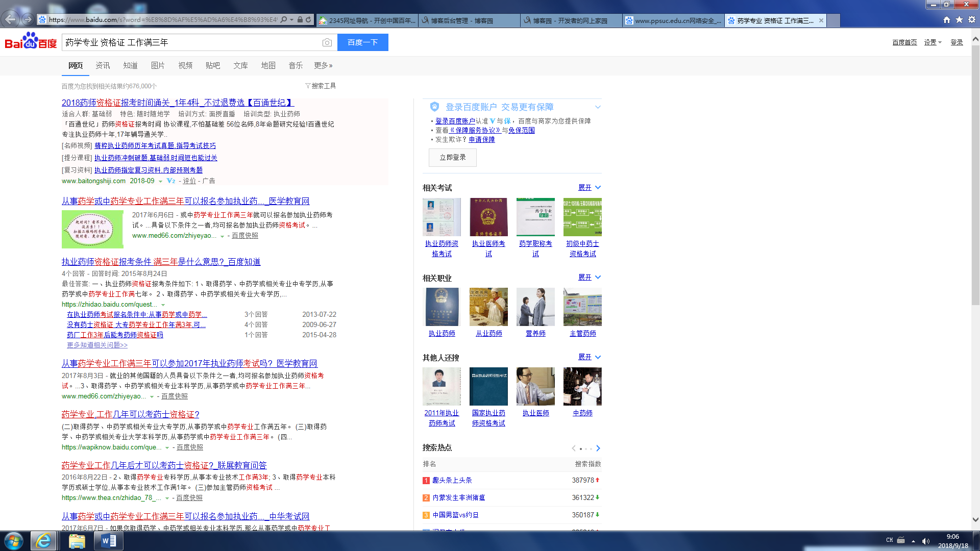
Task: Click the Baidu logo
Action: pyautogui.click(x=31, y=42)
